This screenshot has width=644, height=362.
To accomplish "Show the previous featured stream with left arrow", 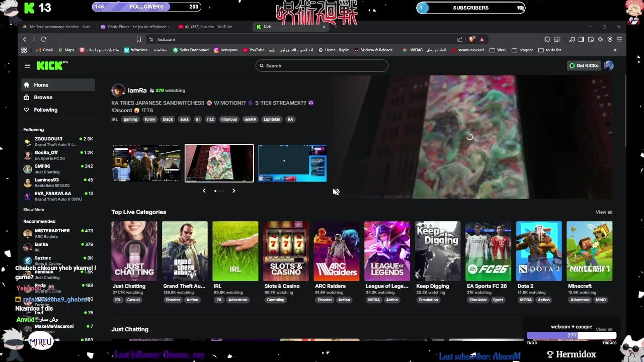I will pyautogui.click(x=204, y=191).
